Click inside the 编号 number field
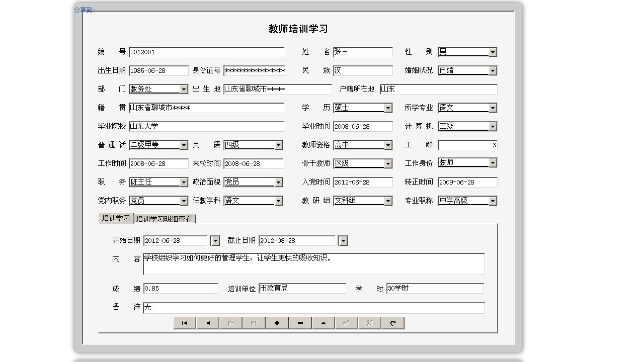644x362 pixels. click(x=206, y=52)
